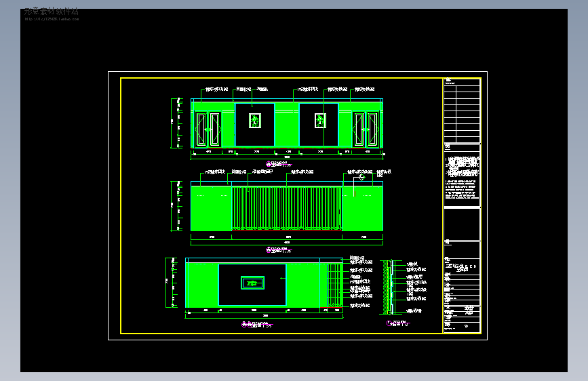Click the top elevation's left framed picture
The height and width of the screenshot is (381, 588).
(x=255, y=121)
